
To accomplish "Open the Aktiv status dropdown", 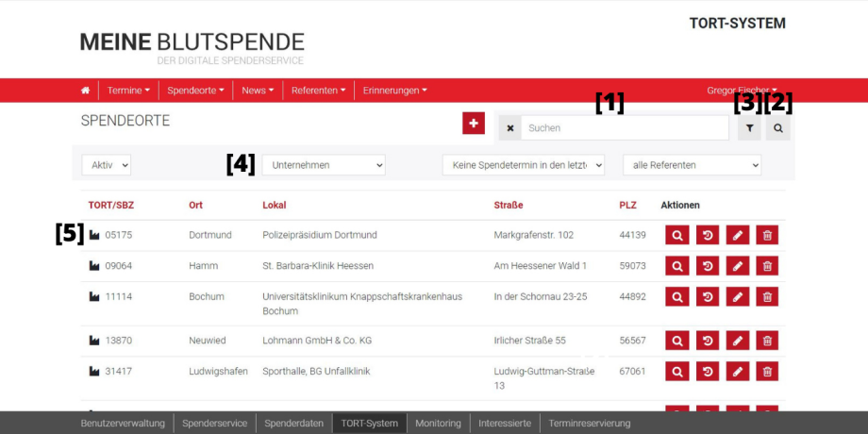I will pyautogui.click(x=107, y=165).
